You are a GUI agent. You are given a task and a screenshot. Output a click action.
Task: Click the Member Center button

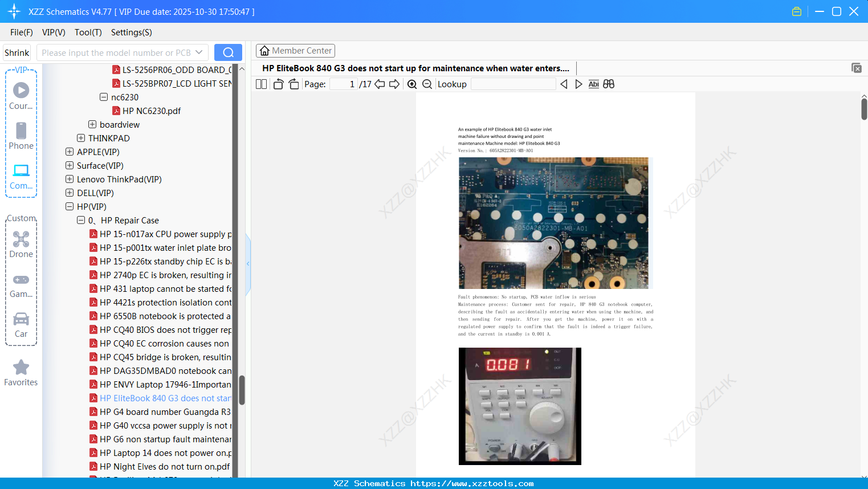[x=295, y=51]
